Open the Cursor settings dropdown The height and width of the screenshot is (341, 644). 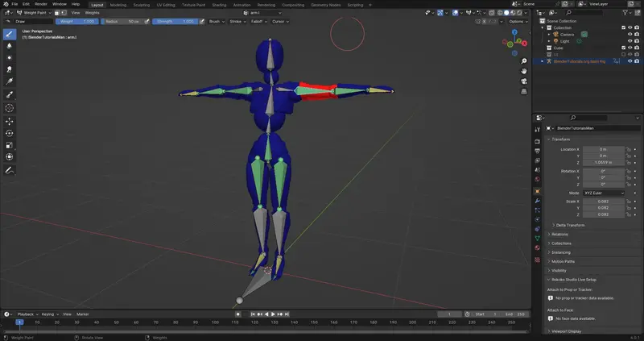pyautogui.click(x=280, y=22)
